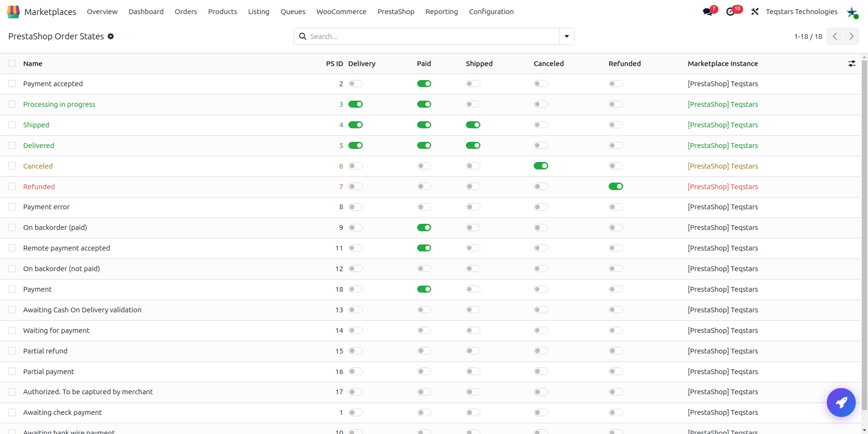Go to next page arrow

click(851, 36)
